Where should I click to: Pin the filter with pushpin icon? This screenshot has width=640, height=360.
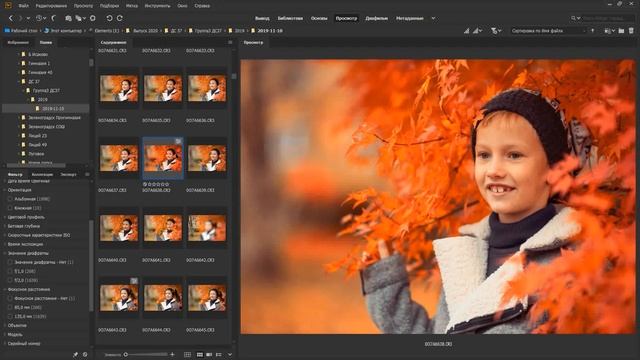[76, 354]
